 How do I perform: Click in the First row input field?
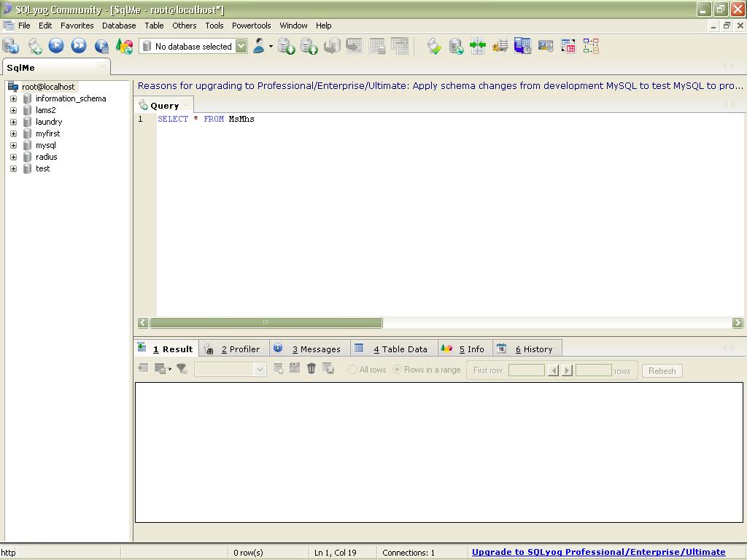tap(527, 370)
